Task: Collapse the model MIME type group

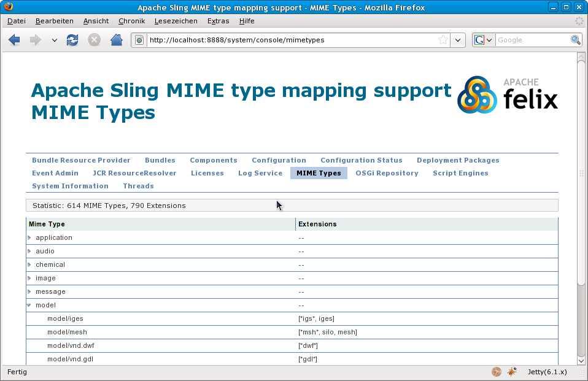Action: (x=29, y=306)
